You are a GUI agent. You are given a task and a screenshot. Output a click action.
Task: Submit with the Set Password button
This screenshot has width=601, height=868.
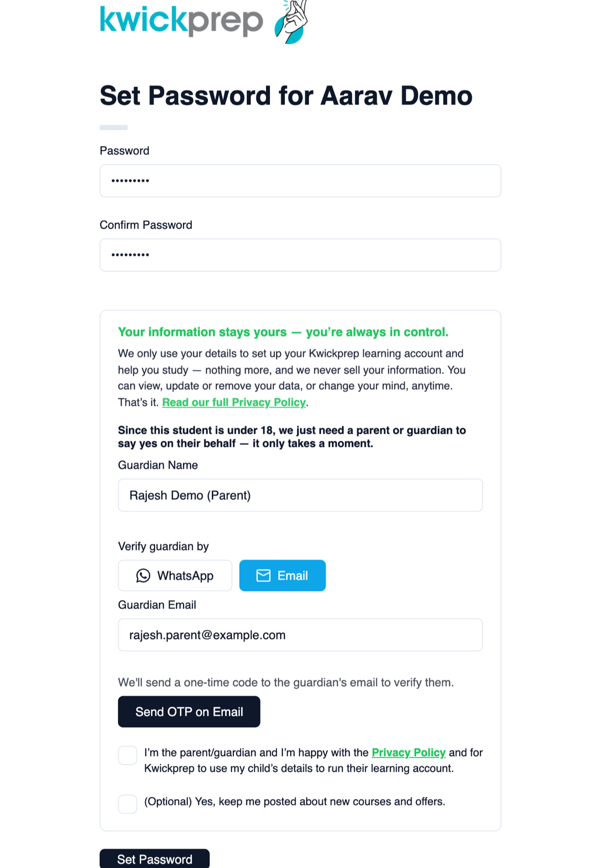tap(155, 859)
